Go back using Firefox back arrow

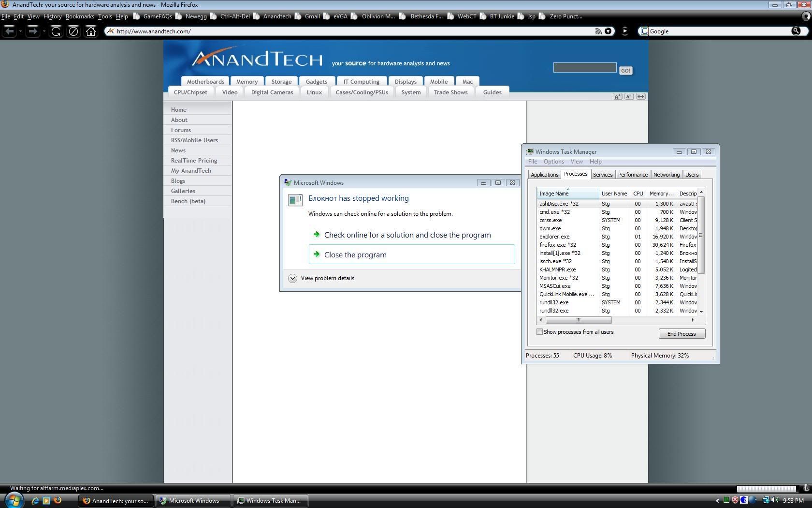point(9,31)
